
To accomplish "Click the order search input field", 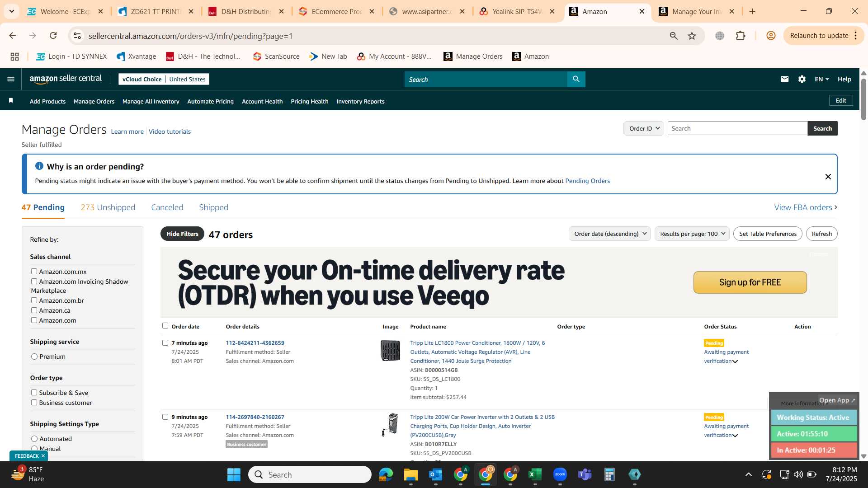I will [737, 128].
